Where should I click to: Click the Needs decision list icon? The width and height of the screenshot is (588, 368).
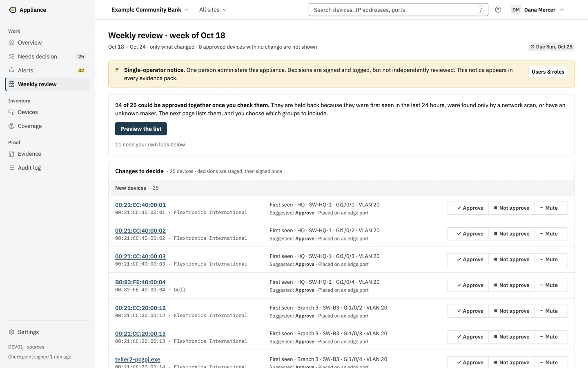(11, 56)
